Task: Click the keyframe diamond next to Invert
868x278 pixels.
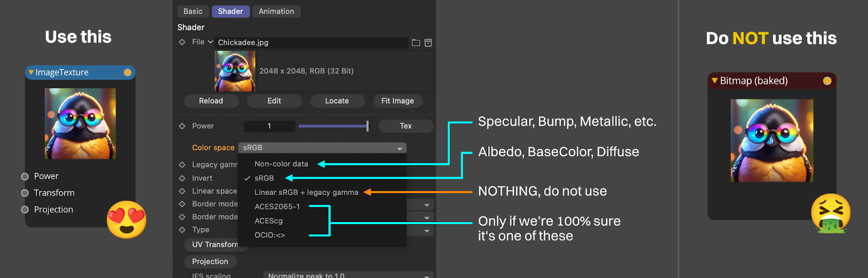Action: pyautogui.click(x=182, y=178)
